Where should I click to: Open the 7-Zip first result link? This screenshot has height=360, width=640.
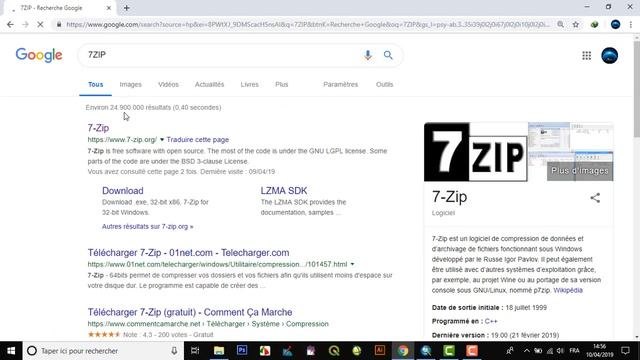98,128
